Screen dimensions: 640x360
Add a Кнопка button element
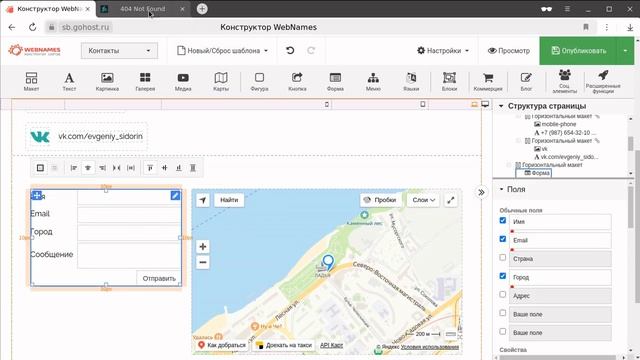pos(297,82)
